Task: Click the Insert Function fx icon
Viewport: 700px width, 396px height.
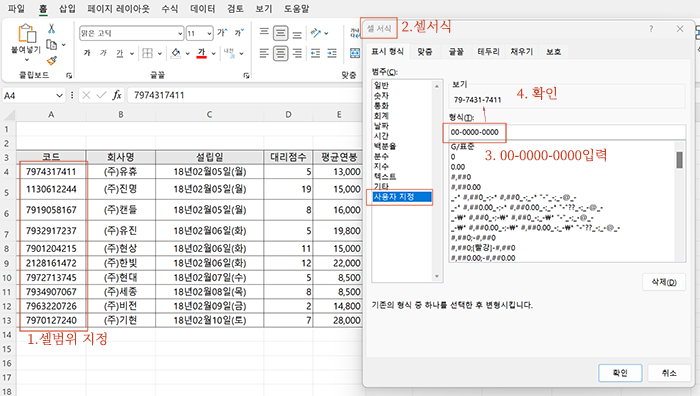Action: [117, 95]
